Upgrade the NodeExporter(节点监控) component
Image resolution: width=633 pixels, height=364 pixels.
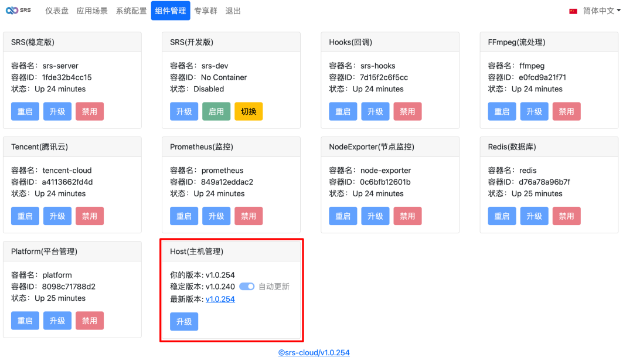376,216
